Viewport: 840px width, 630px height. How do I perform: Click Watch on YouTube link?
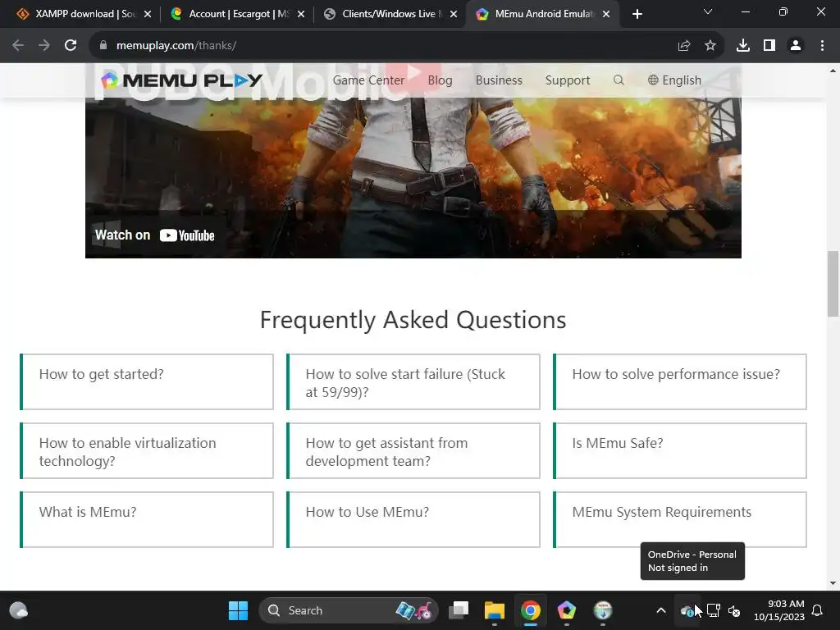(x=155, y=235)
